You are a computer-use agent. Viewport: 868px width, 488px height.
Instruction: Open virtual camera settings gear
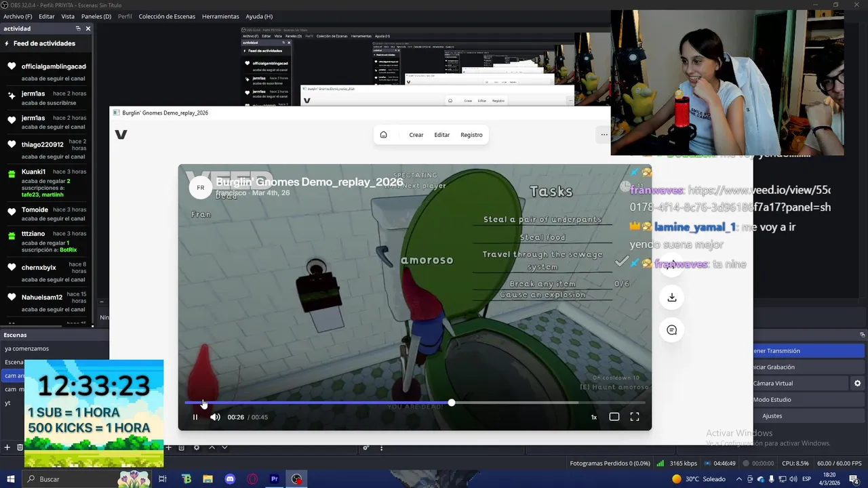point(858,383)
